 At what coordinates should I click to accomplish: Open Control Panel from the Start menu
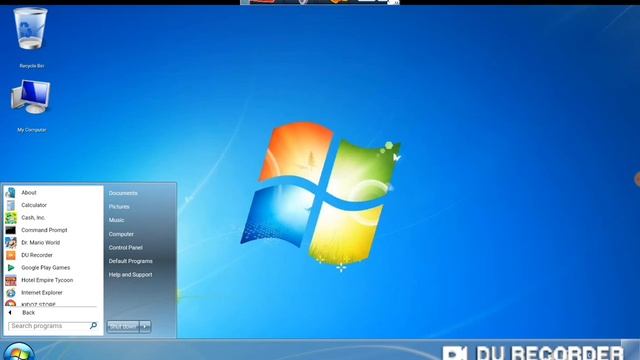click(x=126, y=247)
